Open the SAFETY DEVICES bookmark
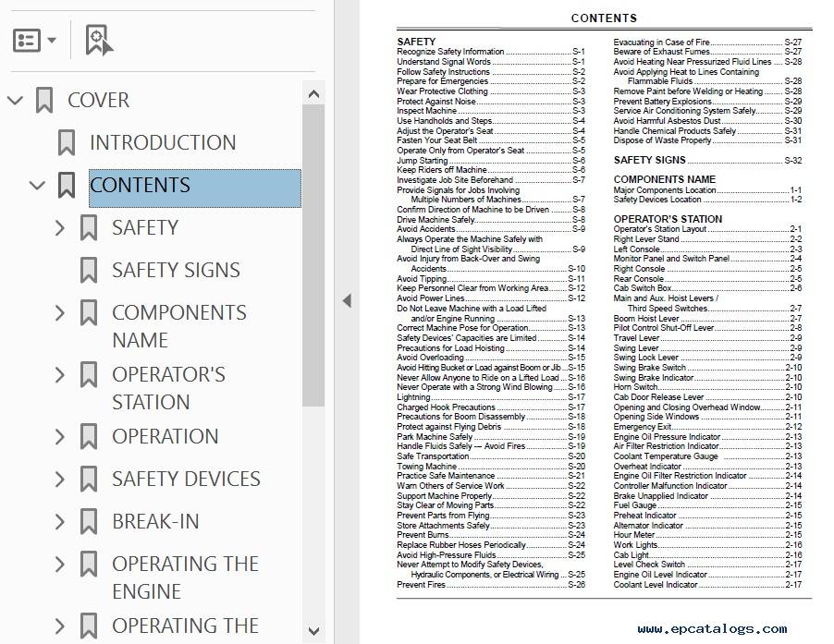This screenshot has height=644, width=834. [x=186, y=480]
